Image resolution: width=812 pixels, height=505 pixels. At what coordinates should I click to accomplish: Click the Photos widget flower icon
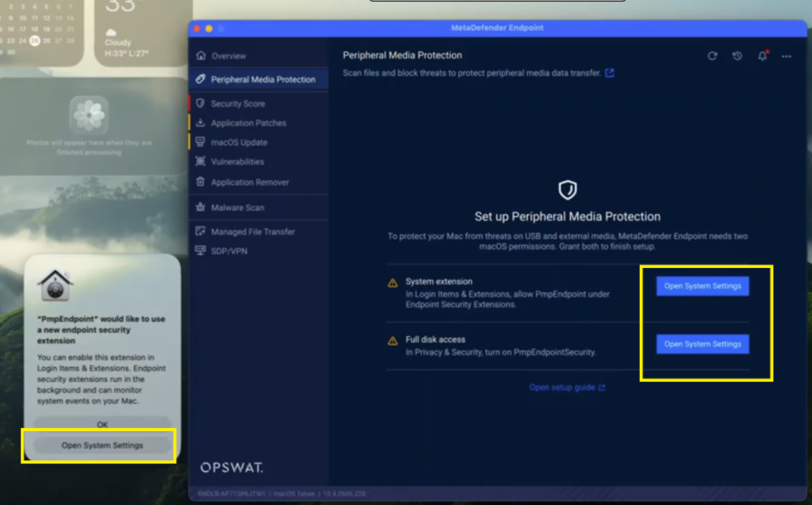click(89, 115)
